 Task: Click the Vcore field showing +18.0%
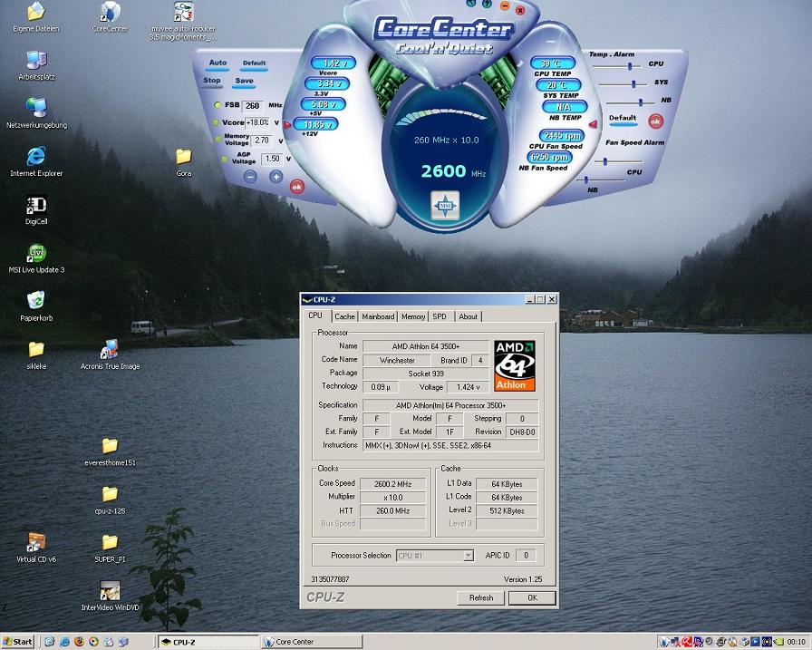258,122
